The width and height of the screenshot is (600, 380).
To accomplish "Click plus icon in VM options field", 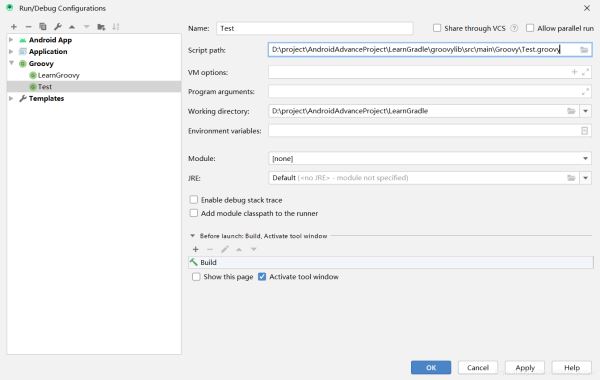I will click(x=574, y=72).
